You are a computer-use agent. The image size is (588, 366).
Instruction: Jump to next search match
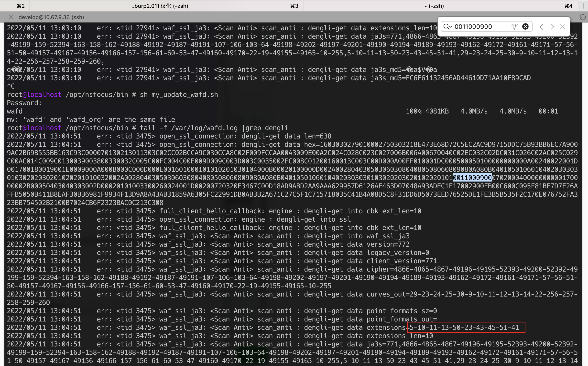point(552,27)
